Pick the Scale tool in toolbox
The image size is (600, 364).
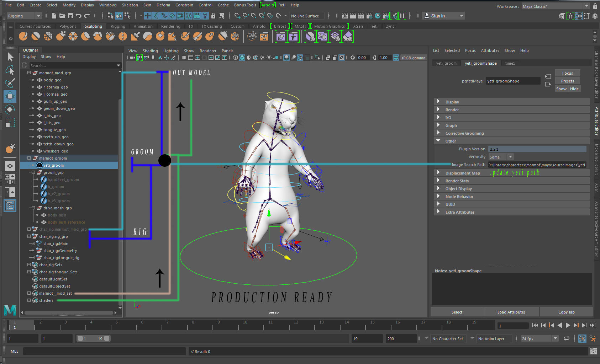10,123
